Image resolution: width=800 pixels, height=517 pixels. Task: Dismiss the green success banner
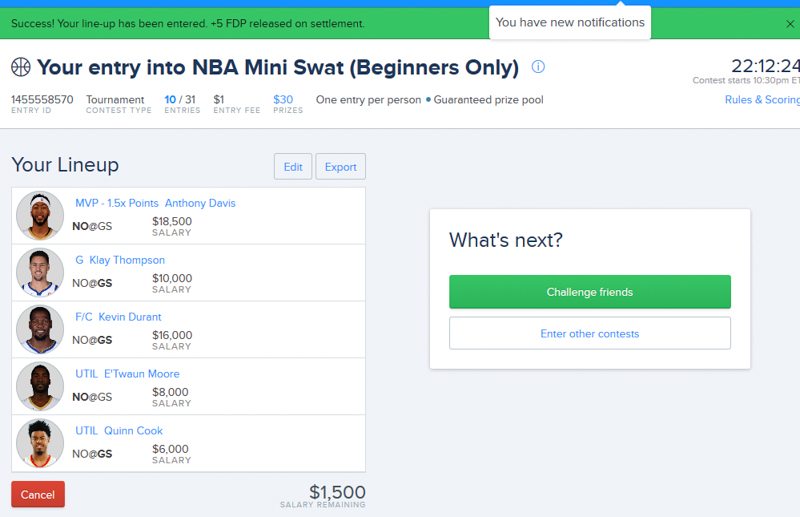[x=790, y=24]
